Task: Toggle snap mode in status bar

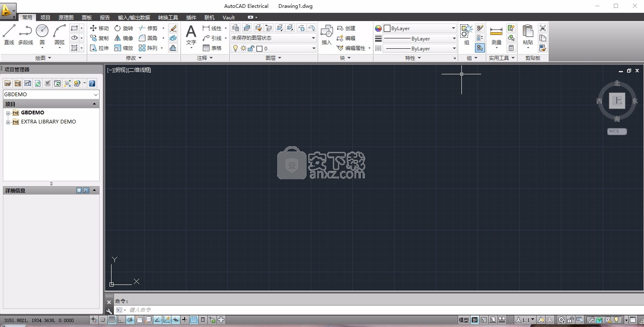Action: pos(103,320)
